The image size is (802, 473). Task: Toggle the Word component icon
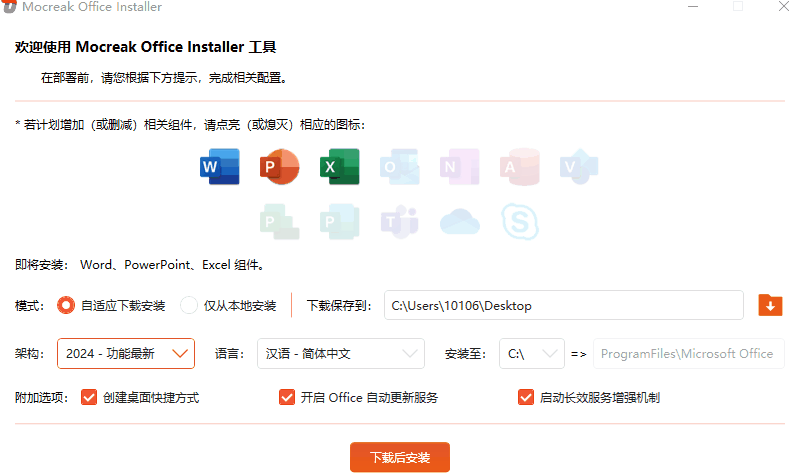(x=219, y=167)
